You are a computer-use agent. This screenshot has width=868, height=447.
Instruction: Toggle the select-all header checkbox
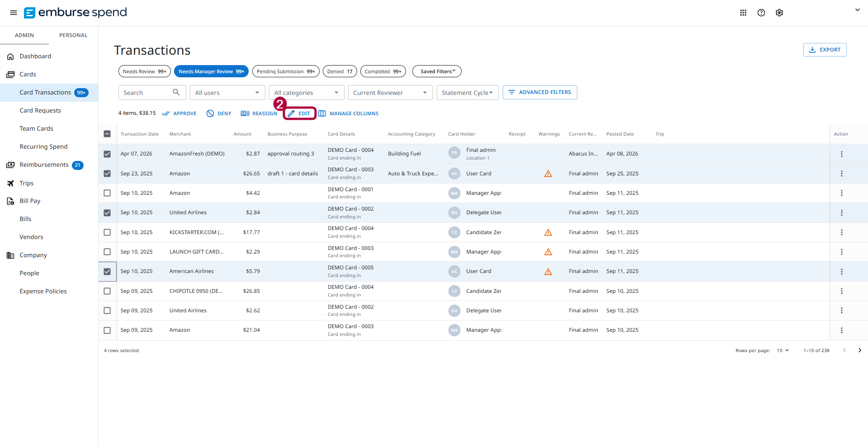[x=107, y=134]
